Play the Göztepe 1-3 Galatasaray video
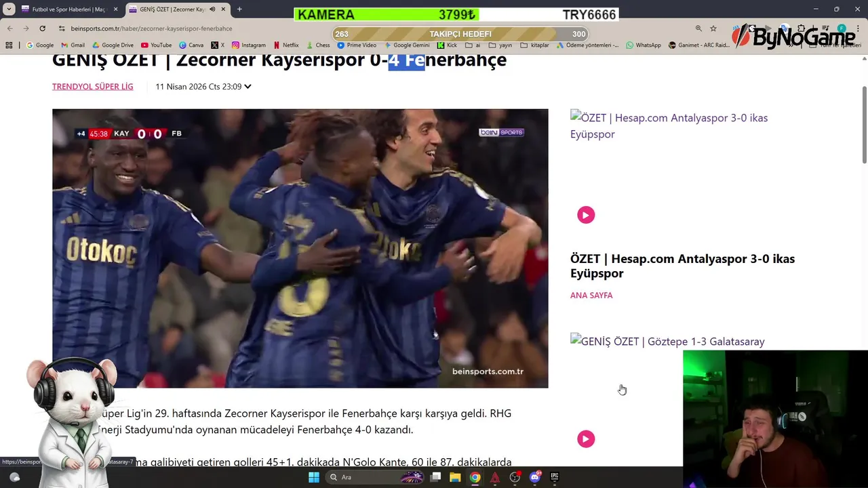The height and width of the screenshot is (488, 868). pyautogui.click(x=586, y=439)
